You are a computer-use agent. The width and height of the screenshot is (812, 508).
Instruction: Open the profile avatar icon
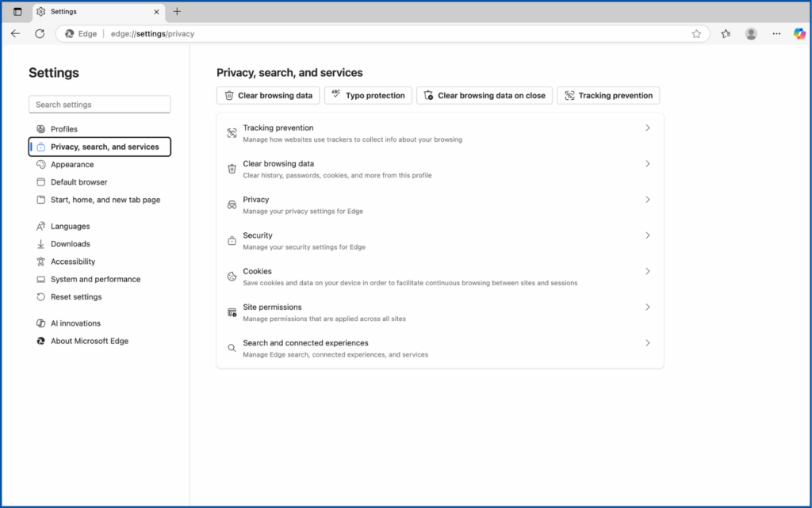click(751, 34)
